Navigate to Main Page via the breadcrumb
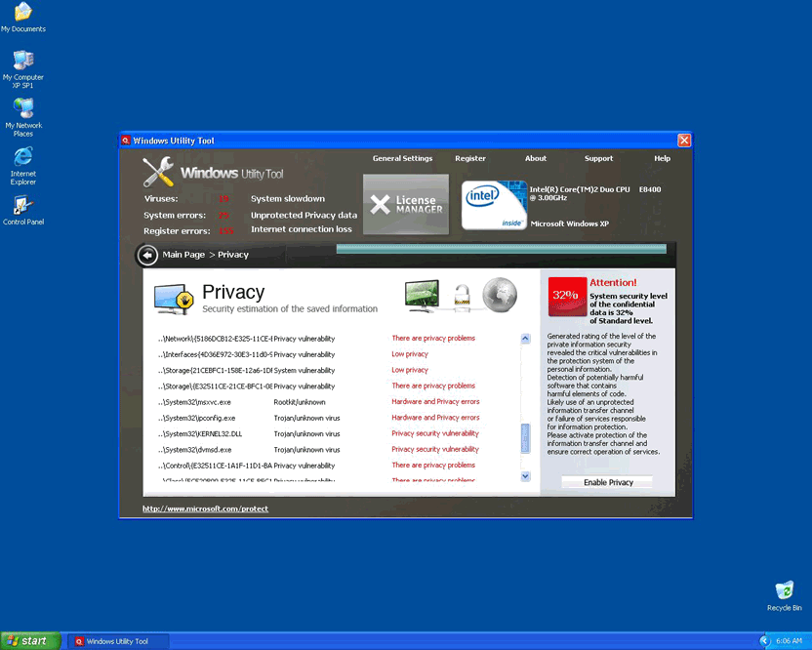The width and height of the screenshot is (812, 650). click(183, 255)
